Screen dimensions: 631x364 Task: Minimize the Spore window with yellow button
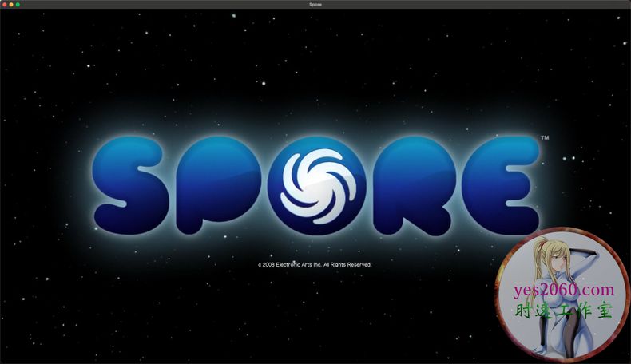pyautogui.click(x=11, y=5)
